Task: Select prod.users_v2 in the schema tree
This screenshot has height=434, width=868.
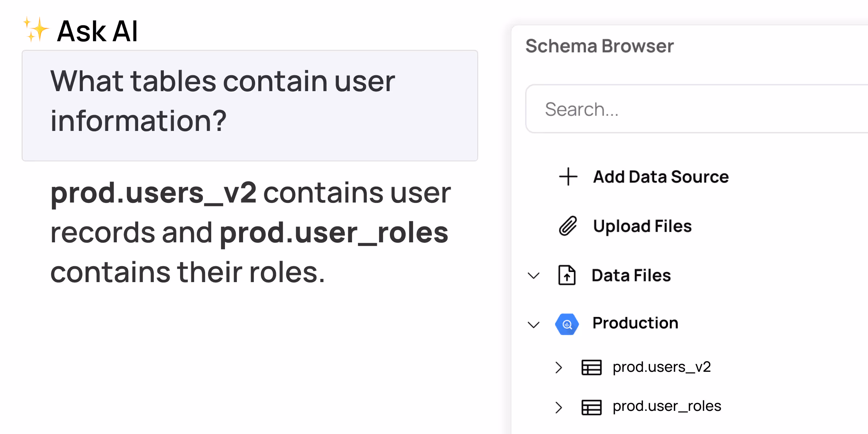Action: pyautogui.click(x=661, y=367)
